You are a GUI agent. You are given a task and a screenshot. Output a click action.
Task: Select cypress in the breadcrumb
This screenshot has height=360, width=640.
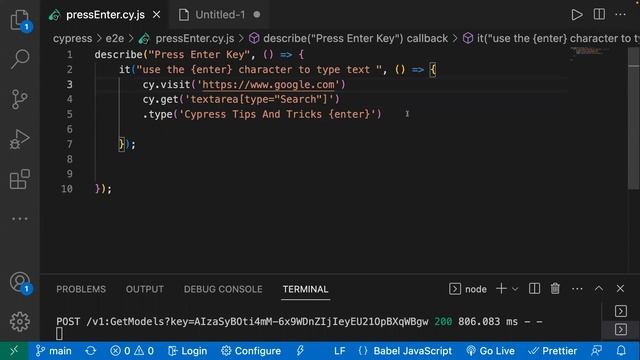tap(72, 38)
